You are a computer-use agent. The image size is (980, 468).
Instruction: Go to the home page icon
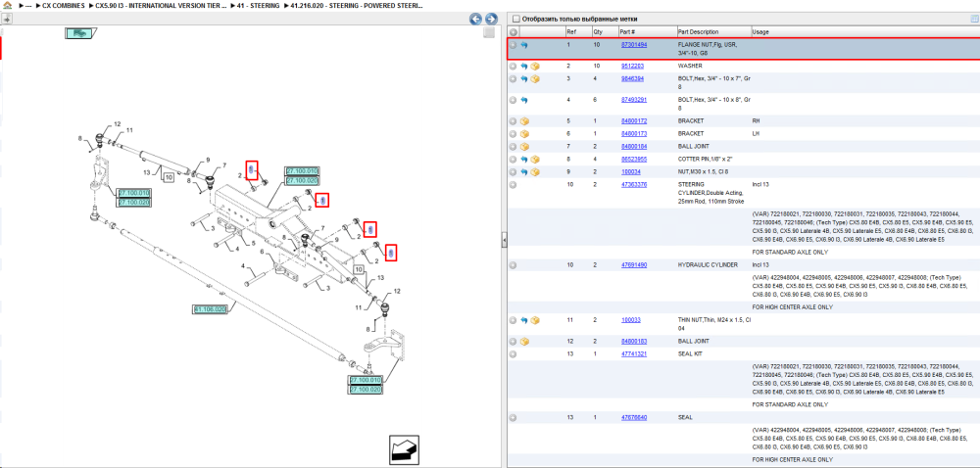(8, 5)
